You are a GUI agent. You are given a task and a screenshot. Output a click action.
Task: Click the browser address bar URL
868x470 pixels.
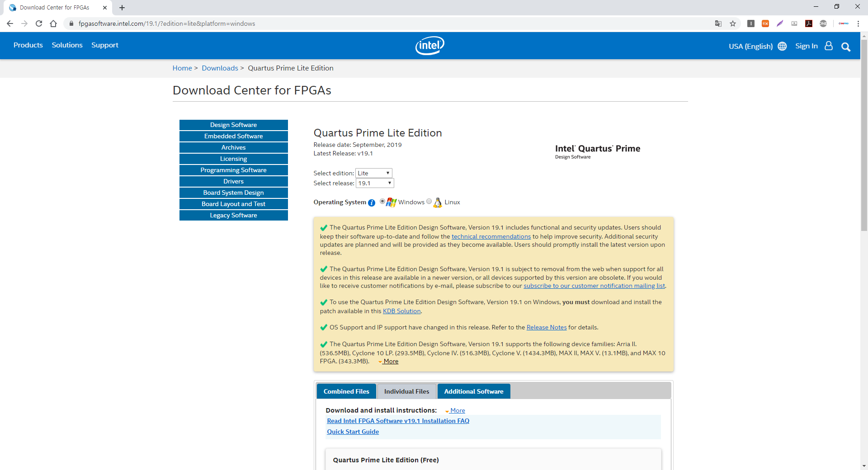pyautogui.click(x=167, y=23)
